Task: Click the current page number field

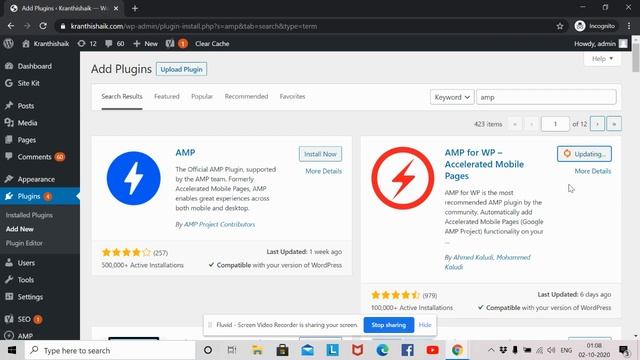Action: pyautogui.click(x=555, y=124)
